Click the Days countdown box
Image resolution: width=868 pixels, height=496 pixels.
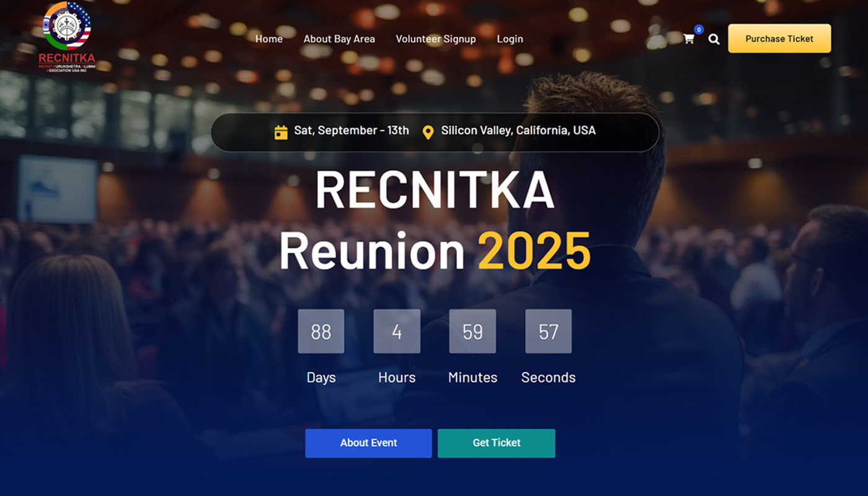tap(321, 332)
